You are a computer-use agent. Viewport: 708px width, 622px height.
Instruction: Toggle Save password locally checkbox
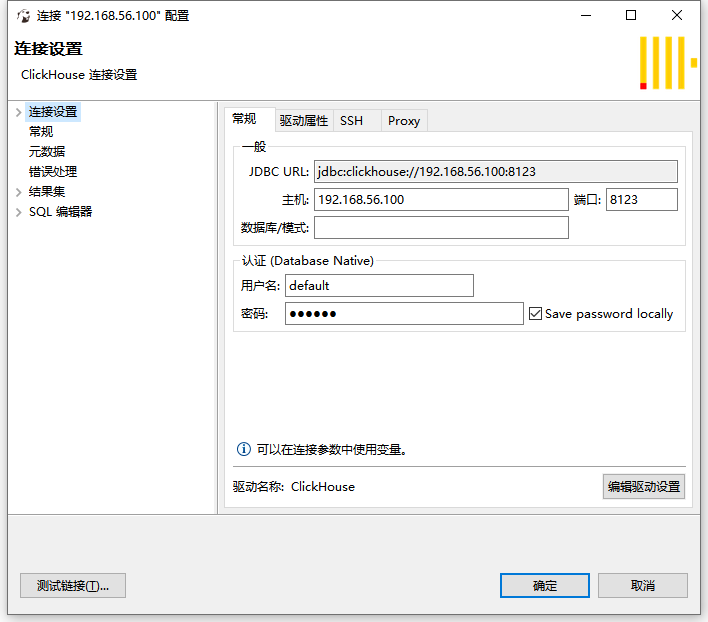[535, 313]
